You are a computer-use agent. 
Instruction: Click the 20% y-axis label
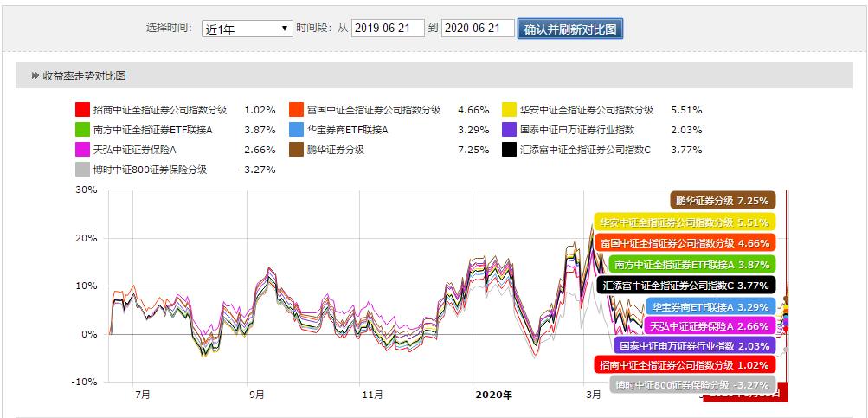(x=87, y=238)
